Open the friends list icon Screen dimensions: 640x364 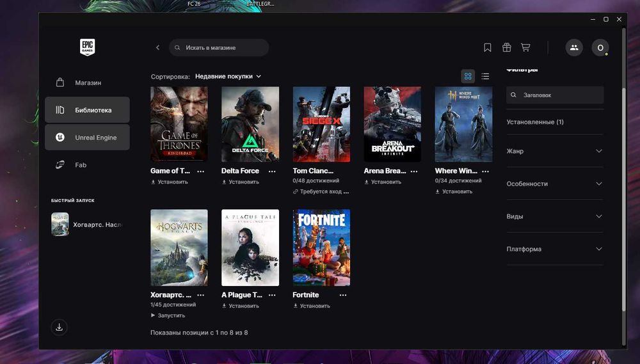pyautogui.click(x=574, y=48)
